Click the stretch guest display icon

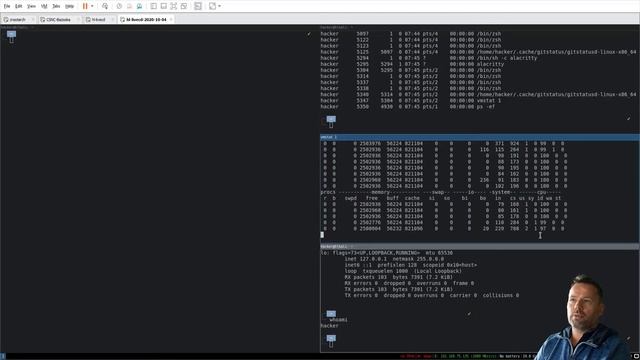coord(212,6)
